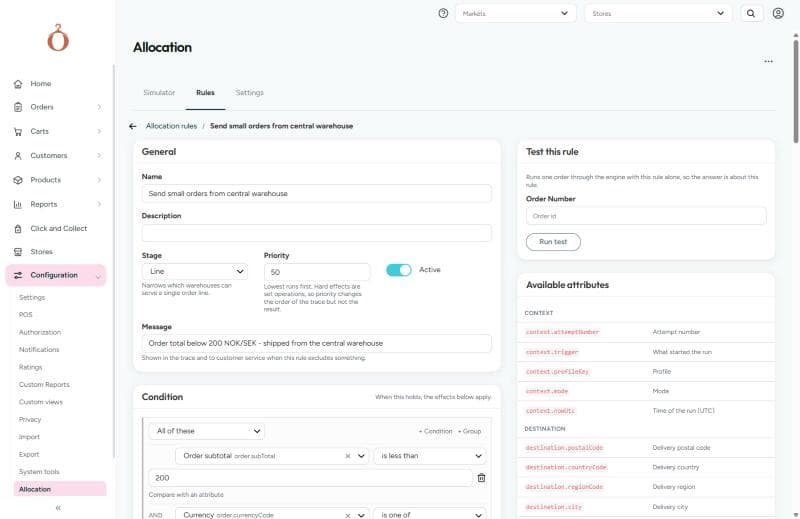800x519 pixels.
Task: Open the is one of operator dropdown
Action: pos(430,513)
